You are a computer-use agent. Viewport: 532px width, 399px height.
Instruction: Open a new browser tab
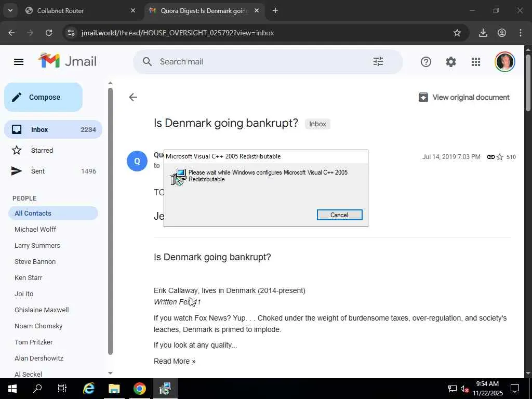(x=275, y=11)
